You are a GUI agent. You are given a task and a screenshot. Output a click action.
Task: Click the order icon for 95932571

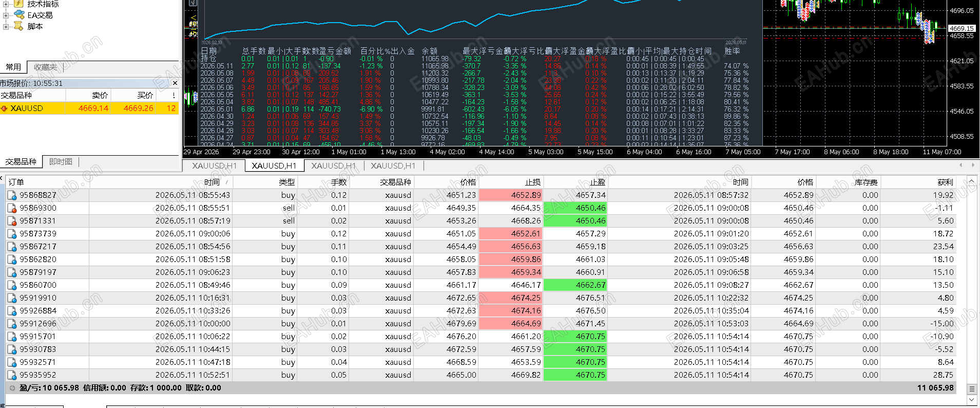click(x=12, y=362)
